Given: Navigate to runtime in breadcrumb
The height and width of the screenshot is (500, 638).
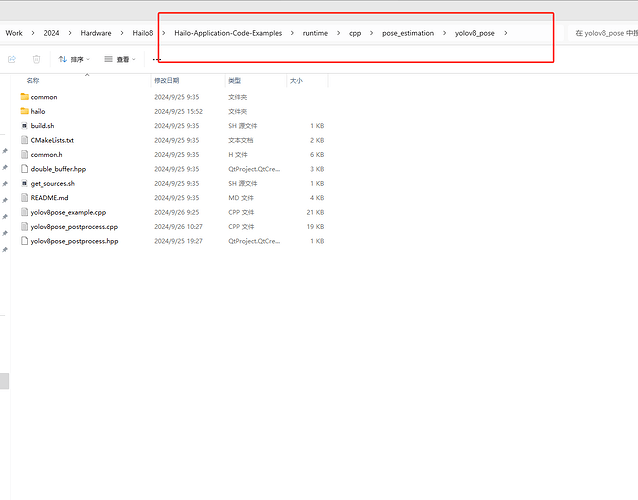Looking at the screenshot, I should pyautogui.click(x=315, y=33).
